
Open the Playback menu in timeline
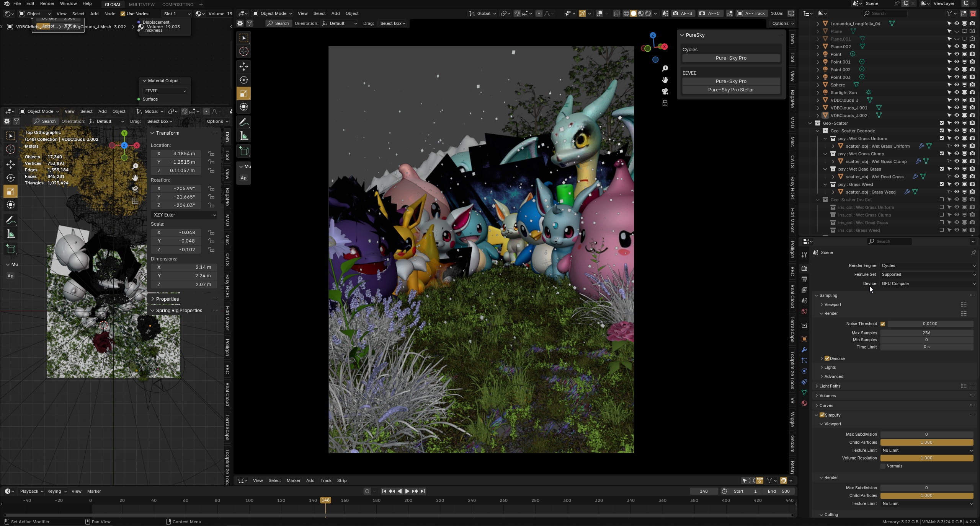coord(31,491)
